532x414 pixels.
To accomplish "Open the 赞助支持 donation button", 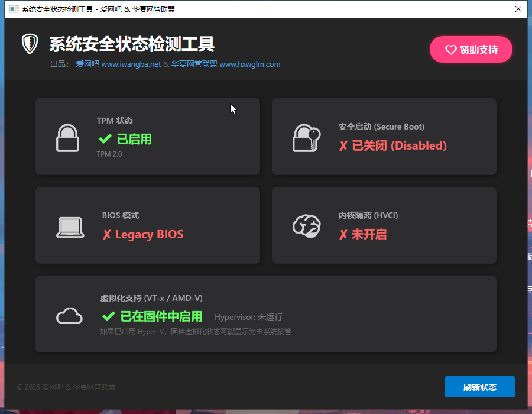I will (471, 50).
